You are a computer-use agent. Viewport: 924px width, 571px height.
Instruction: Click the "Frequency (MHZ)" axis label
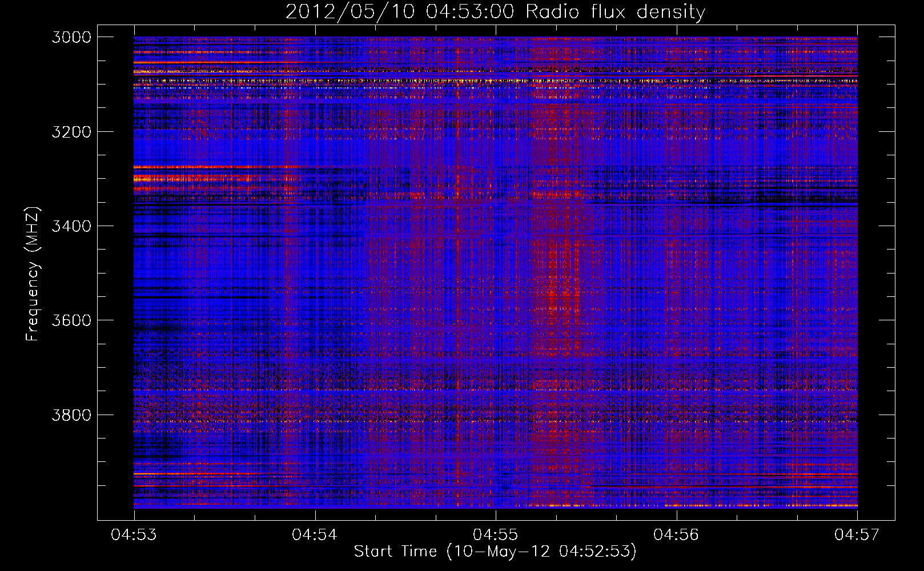point(33,274)
